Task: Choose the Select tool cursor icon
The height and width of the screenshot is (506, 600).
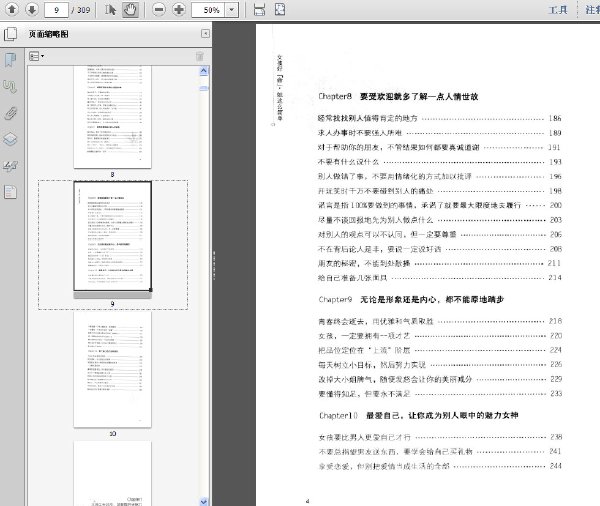Action: [x=110, y=10]
